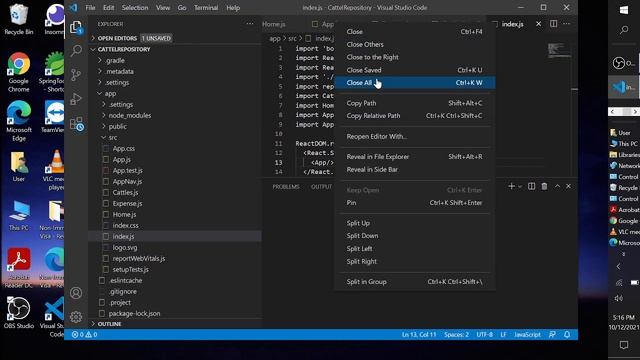
Task: Open Google Chrome desktop shortcut
Action: (x=18, y=72)
